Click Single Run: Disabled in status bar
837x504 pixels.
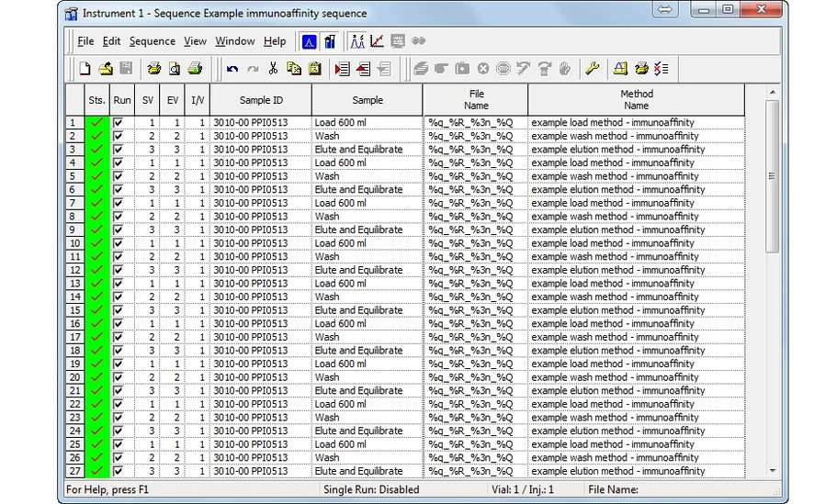pos(371,489)
